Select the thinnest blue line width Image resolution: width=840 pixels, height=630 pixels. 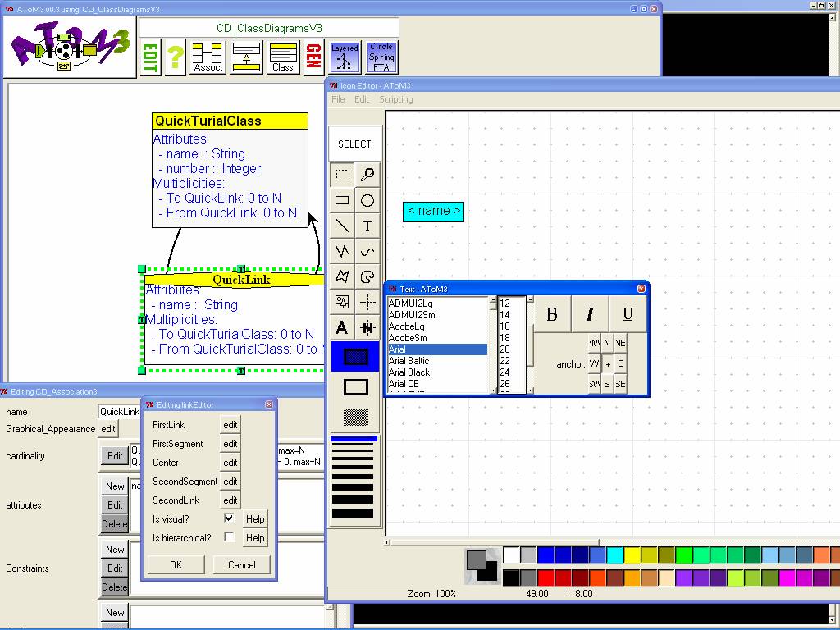[x=354, y=439]
